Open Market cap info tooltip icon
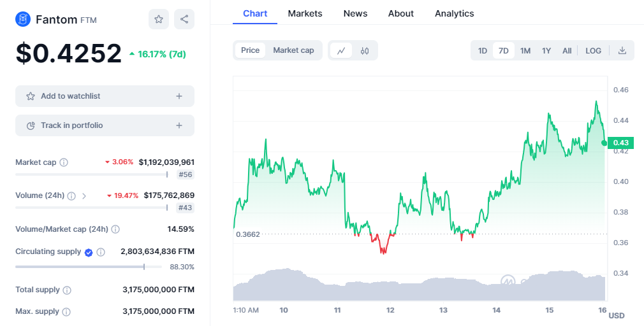The width and height of the screenshot is (644, 326). [64, 162]
